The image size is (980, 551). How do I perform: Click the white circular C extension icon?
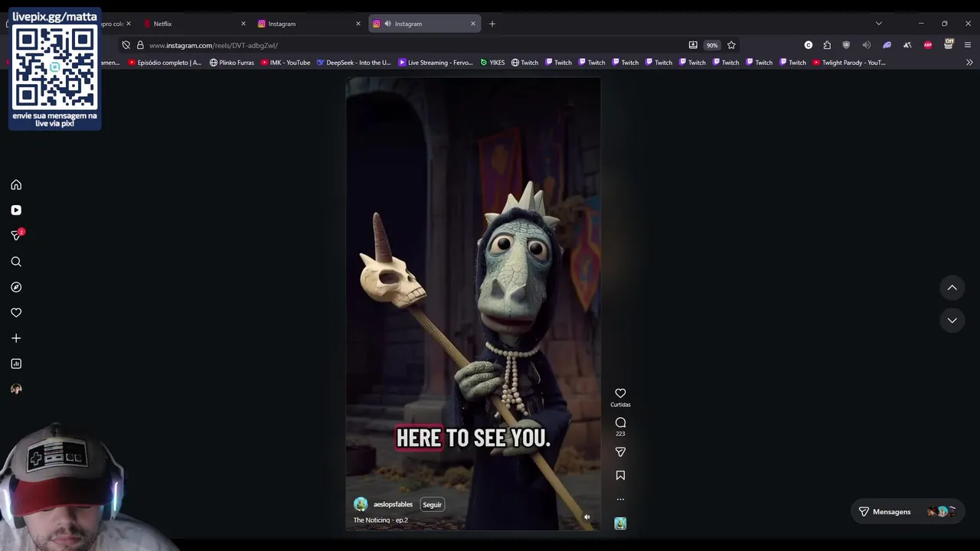pyautogui.click(x=808, y=45)
